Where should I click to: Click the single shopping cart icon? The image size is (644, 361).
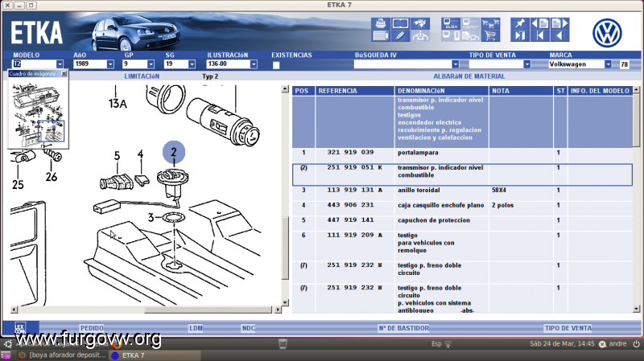pyautogui.click(x=490, y=35)
